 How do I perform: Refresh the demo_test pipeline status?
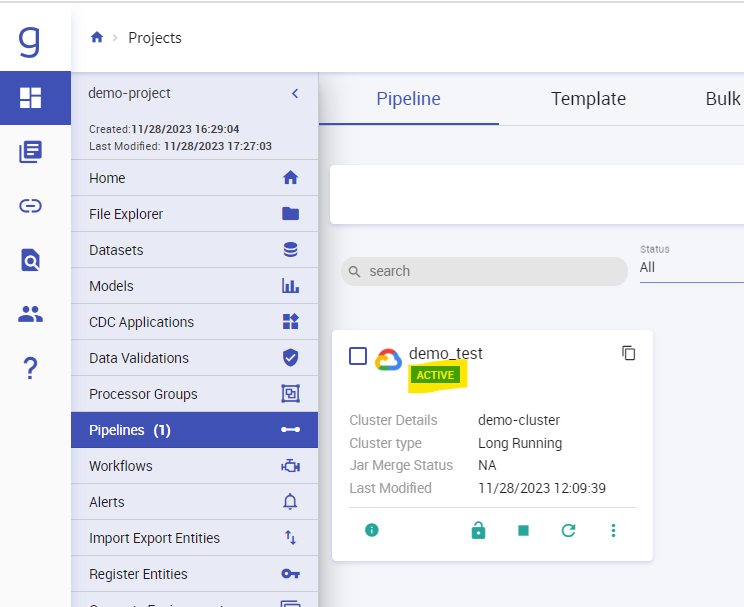tap(568, 531)
